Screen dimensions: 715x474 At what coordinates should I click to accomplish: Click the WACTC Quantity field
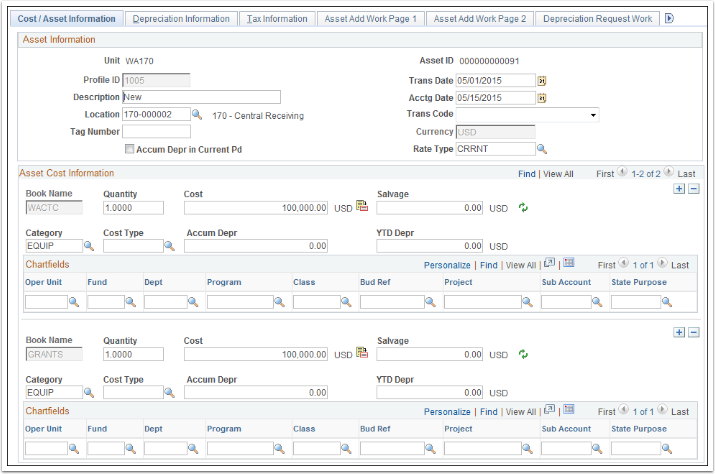pos(133,208)
